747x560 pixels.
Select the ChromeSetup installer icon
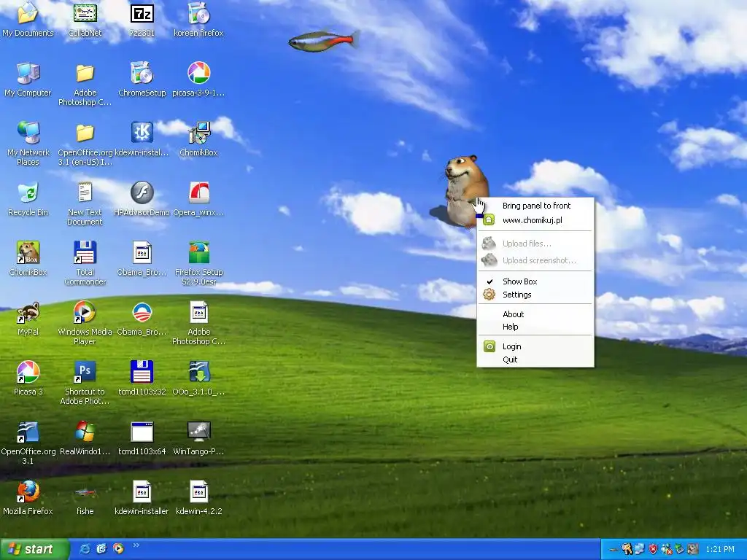[x=142, y=79]
